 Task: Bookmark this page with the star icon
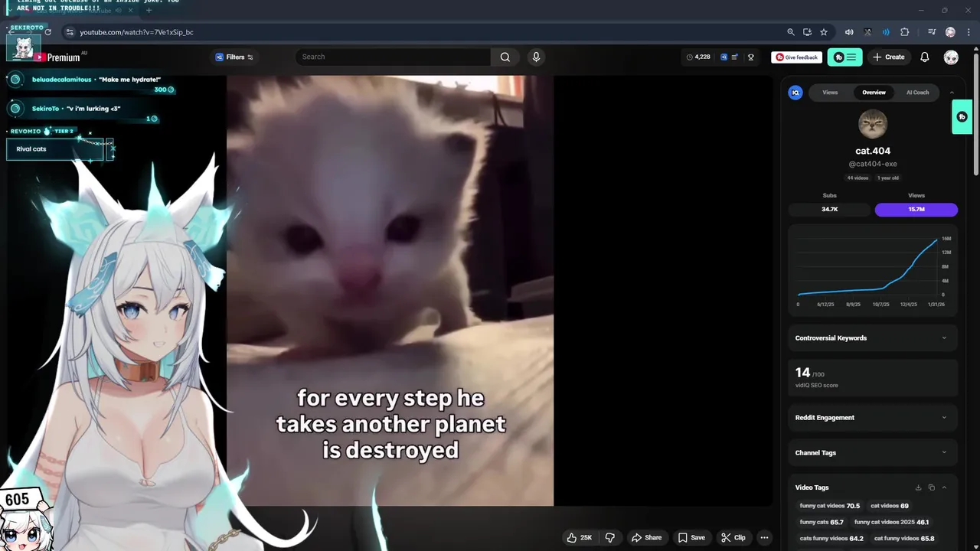click(824, 32)
